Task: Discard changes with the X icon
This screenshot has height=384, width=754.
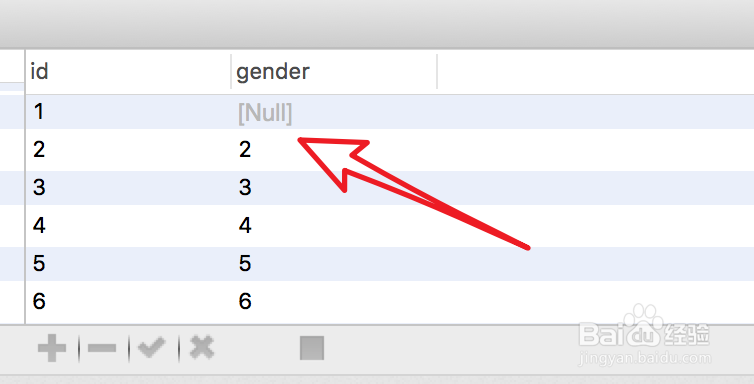Action: pos(202,347)
